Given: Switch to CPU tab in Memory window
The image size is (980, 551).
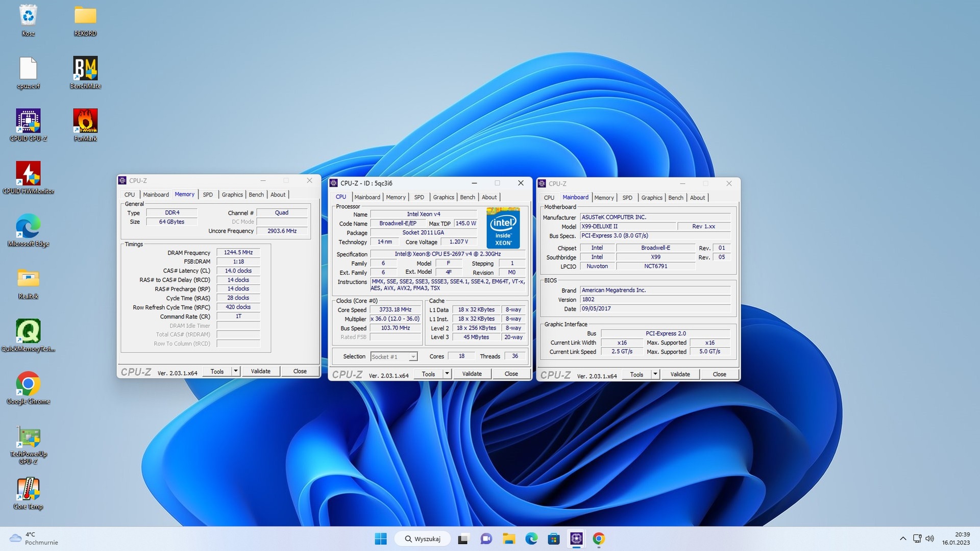Looking at the screenshot, I should tap(130, 194).
